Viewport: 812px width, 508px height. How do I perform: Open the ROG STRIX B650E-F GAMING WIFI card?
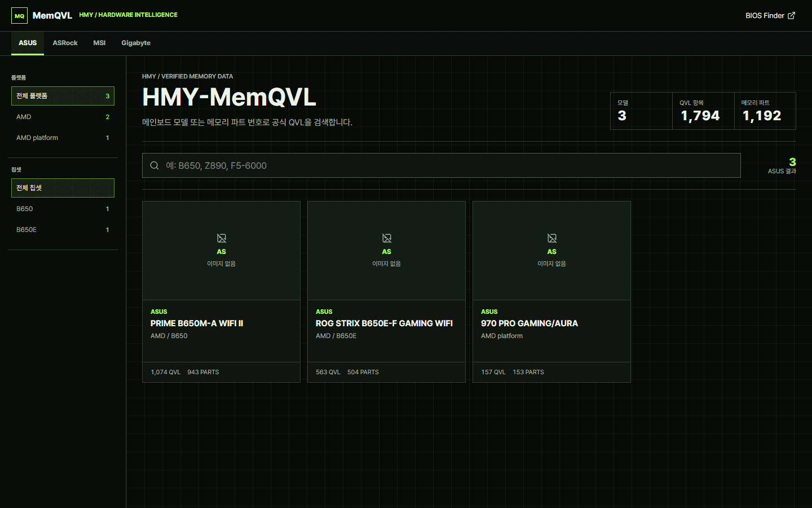pos(386,292)
